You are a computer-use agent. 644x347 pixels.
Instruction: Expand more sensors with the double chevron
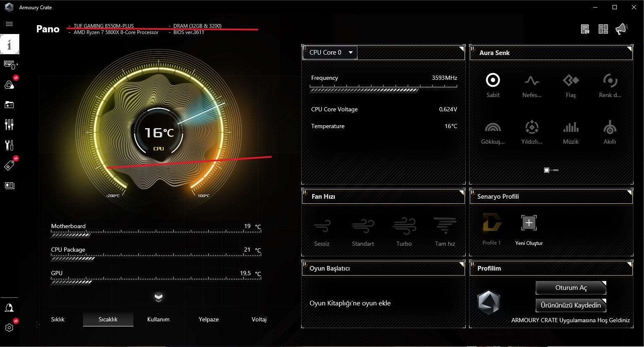pyautogui.click(x=158, y=297)
